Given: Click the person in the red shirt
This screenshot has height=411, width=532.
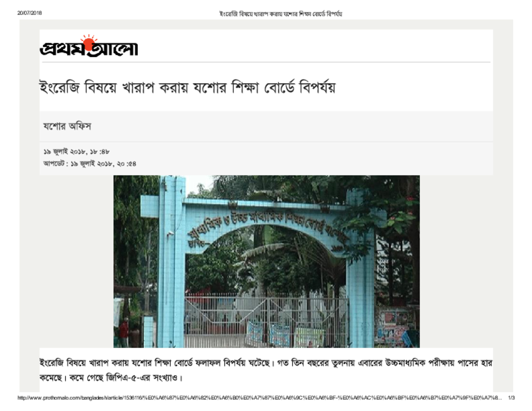Looking at the screenshot, I should (x=124, y=333).
